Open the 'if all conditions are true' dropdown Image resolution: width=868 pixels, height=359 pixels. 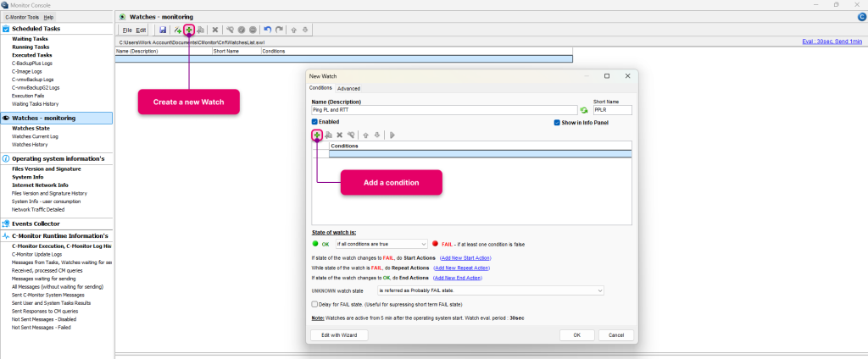381,244
